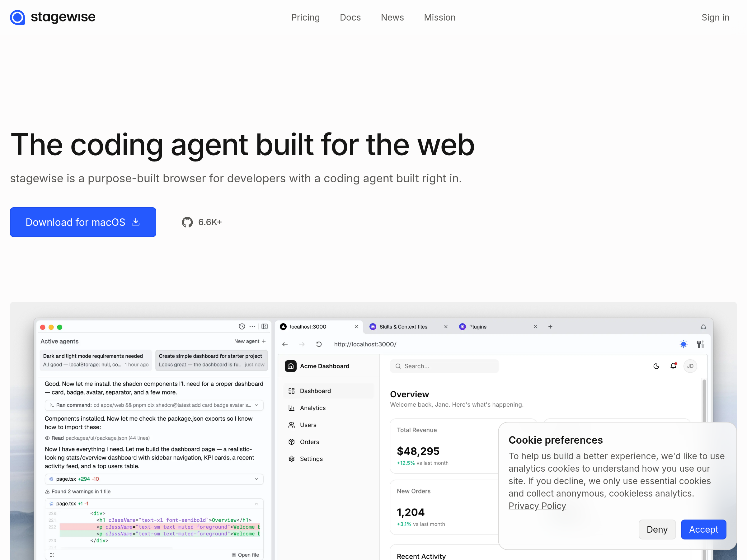Click the notification bell icon
Image resolution: width=747 pixels, height=560 pixels.
pyautogui.click(x=673, y=366)
